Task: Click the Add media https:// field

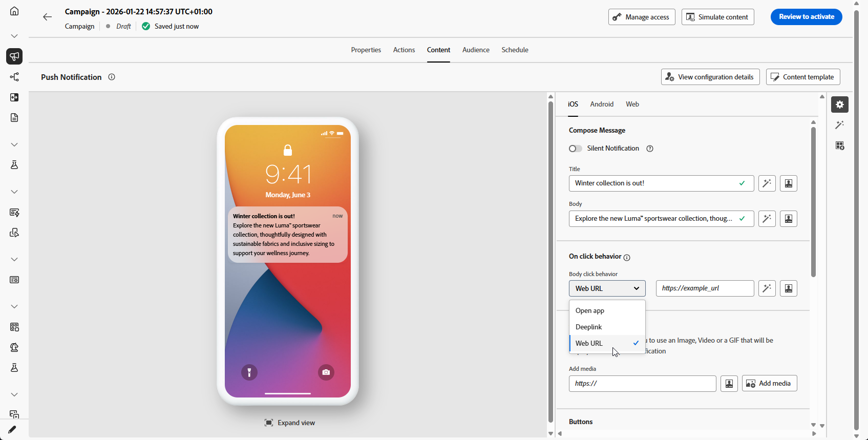Action: [643, 384]
